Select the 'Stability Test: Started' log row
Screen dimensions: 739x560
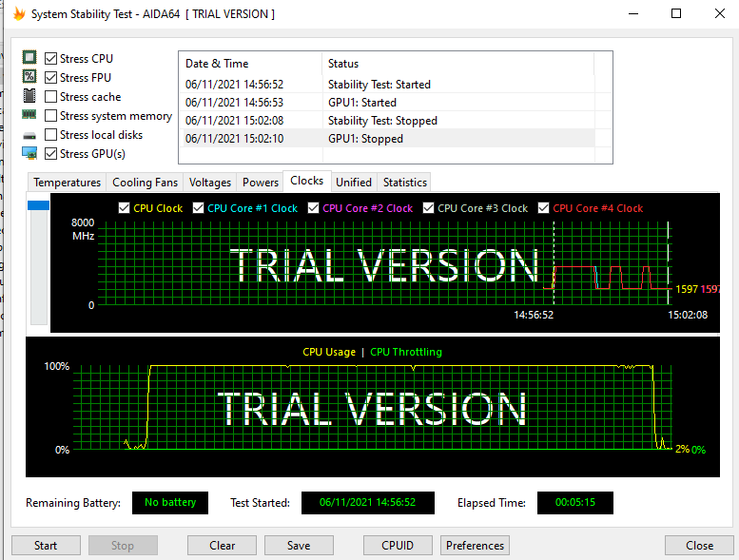387,85
